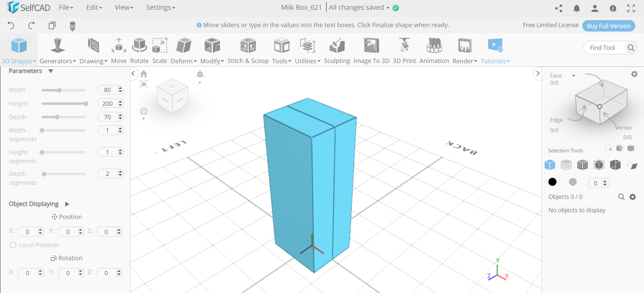Open the Animation tool
The image size is (644, 293).
click(434, 51)
